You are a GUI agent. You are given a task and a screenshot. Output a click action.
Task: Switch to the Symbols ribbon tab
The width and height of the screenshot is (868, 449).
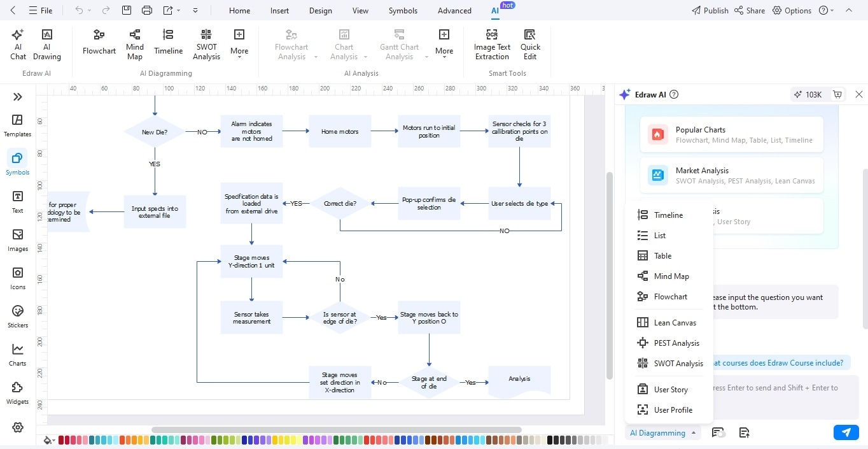403,10
